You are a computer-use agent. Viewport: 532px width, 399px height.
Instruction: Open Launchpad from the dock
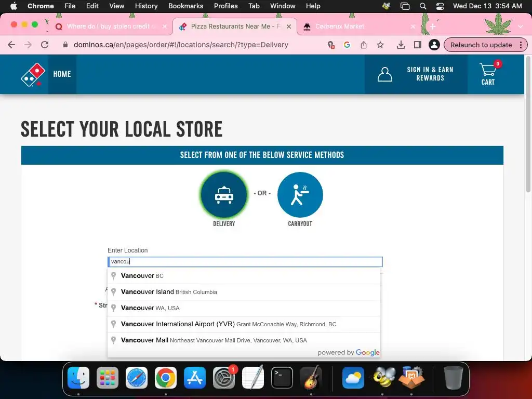(x=108, y=378)
